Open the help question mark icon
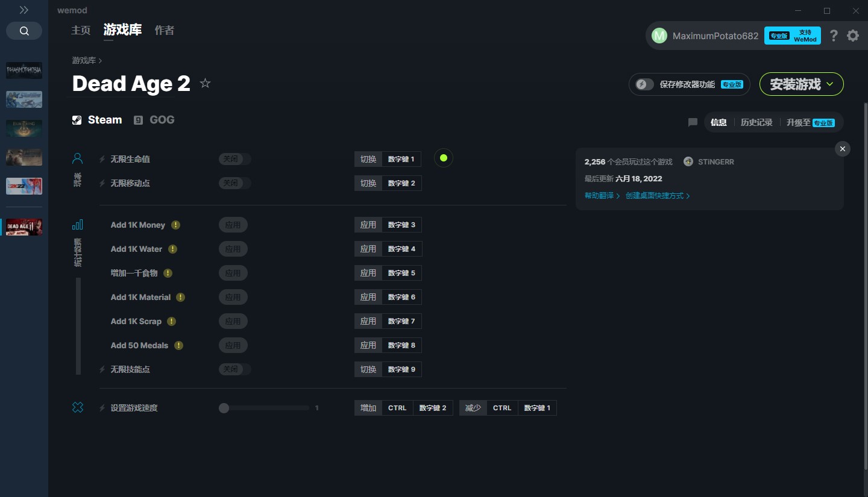 834,36
